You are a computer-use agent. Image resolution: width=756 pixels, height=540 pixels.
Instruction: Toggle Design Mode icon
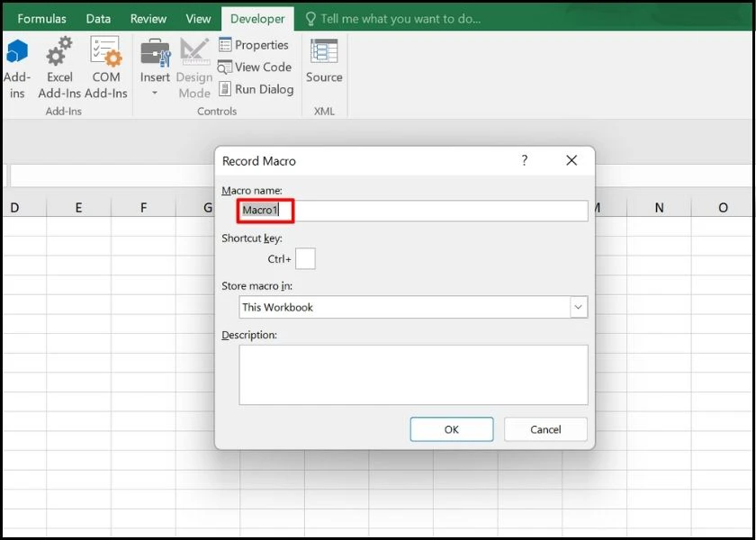194,52
